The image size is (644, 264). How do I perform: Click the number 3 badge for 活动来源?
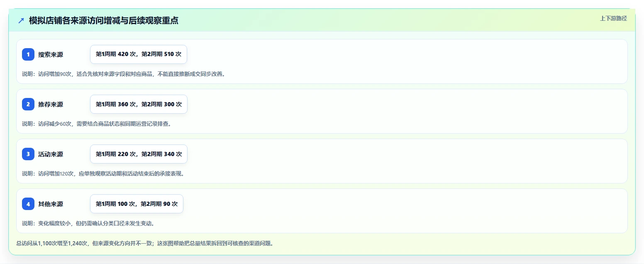pyautogui.click(x=28, y=154)
